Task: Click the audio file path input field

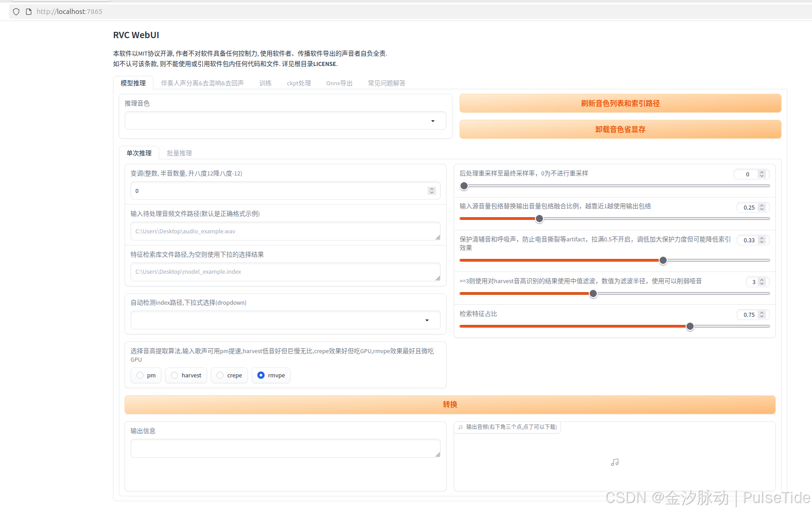Action: coord(285,231)
